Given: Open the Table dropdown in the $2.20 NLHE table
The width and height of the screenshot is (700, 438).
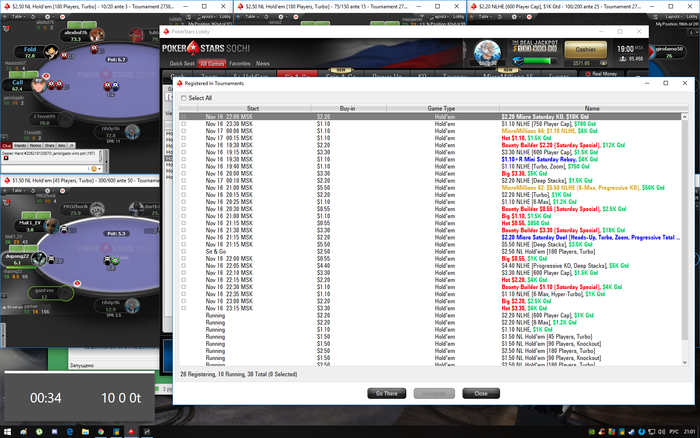Looking at the screenshot, I should (x=485, y=17).
